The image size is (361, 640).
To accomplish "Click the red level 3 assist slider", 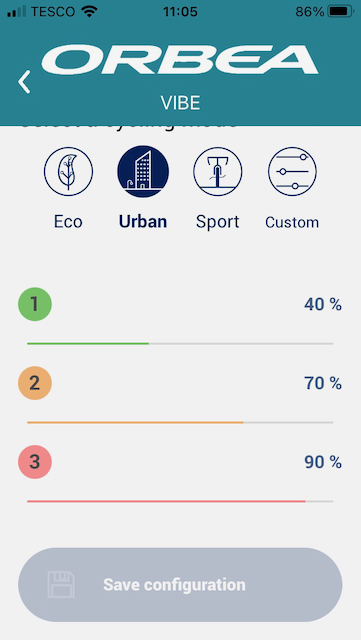I will (x=180, y=501).
